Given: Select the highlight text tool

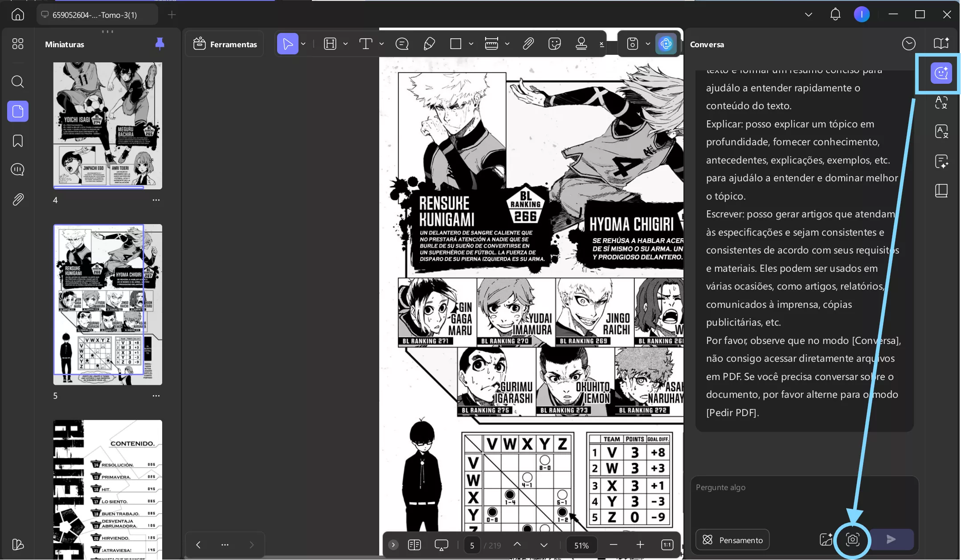Looking at the screenshot, I should tap(330, 44).
